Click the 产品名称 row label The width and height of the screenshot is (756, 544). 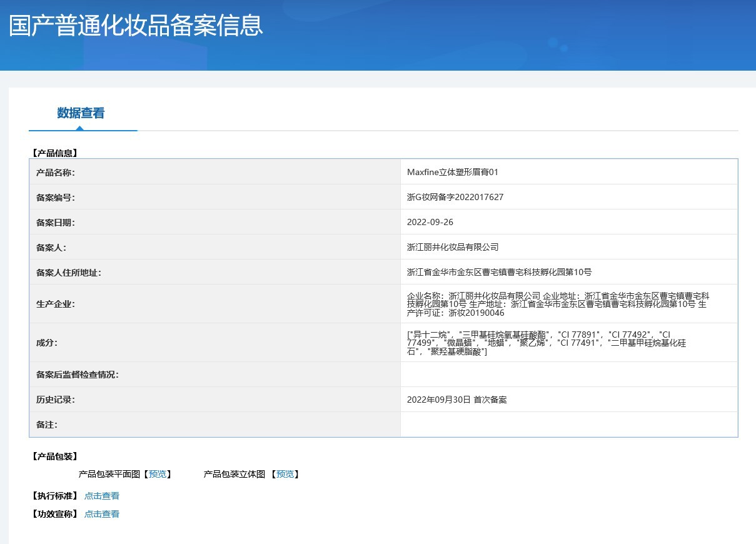click(x=56, y=172)
